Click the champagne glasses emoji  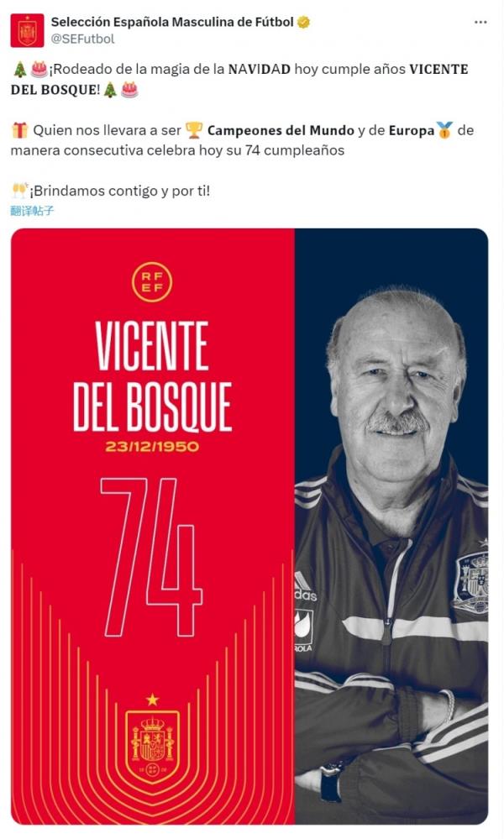tap(20, 190)
